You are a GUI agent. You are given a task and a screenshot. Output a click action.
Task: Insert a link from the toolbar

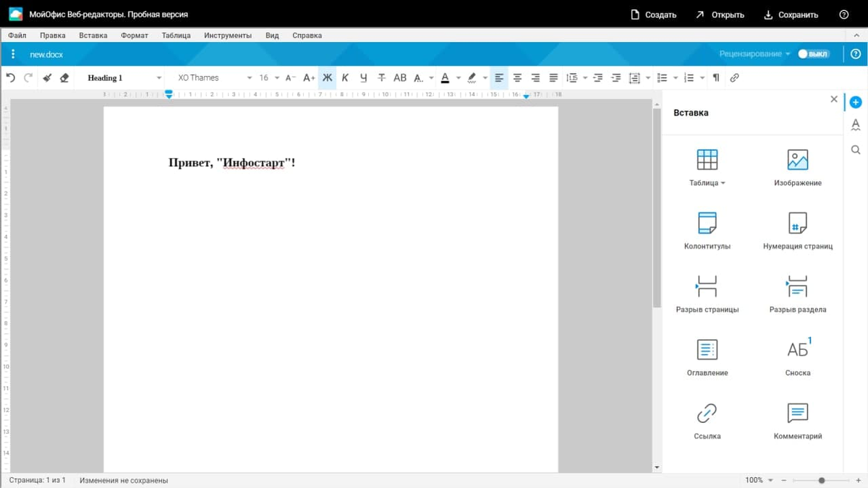point(734,77)
